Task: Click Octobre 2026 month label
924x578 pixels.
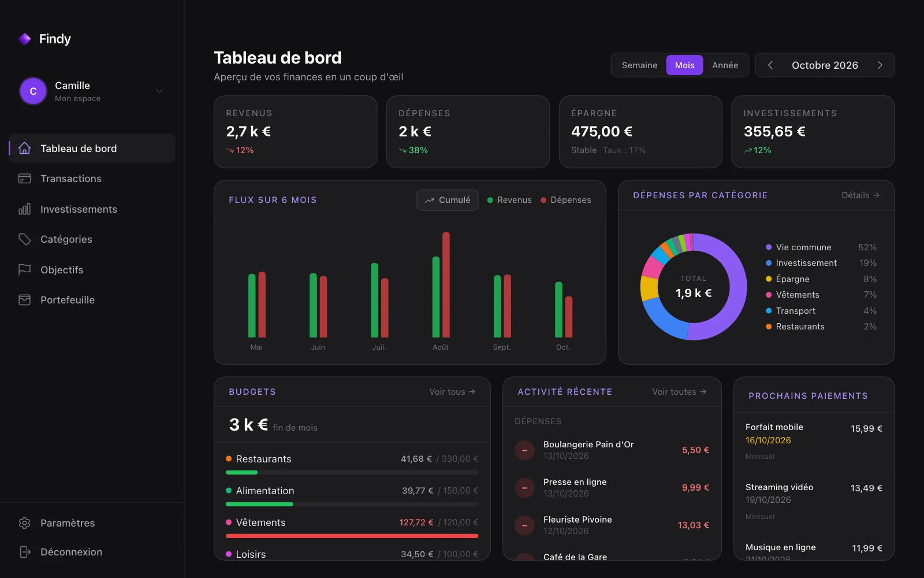Action: [x=825, y=65]
